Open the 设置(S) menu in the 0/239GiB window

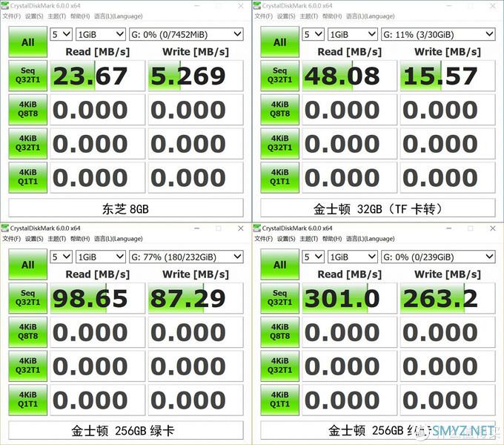coord(286,239)
